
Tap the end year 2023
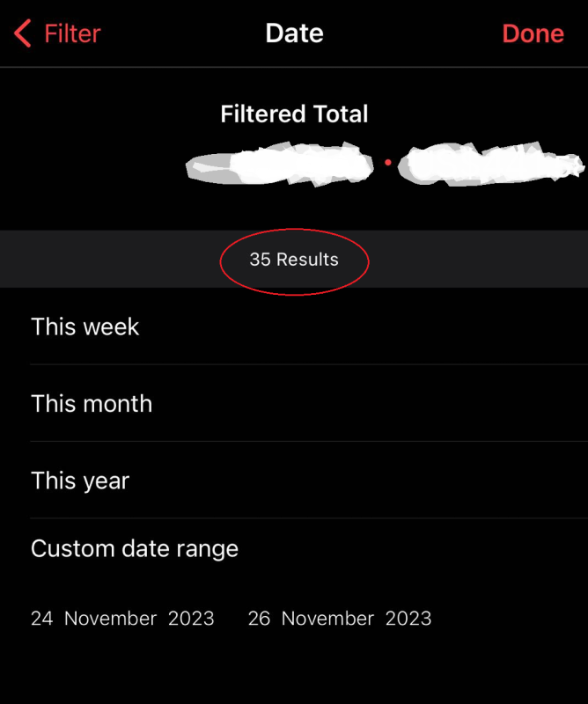(408, 619)
